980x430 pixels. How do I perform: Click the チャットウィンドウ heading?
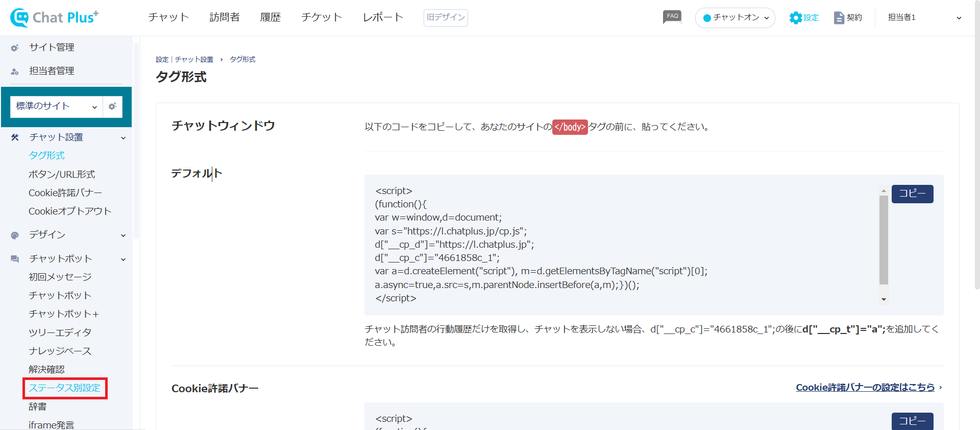223,126
